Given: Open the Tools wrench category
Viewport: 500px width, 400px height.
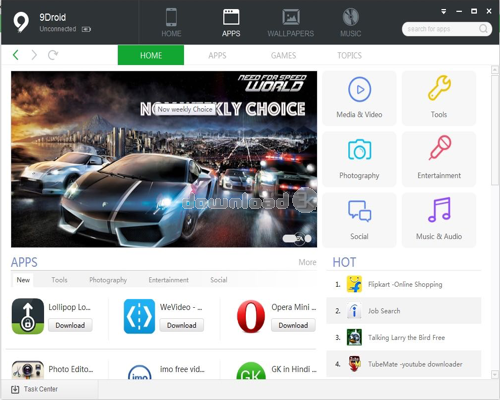Looking at the screenshot, I should [x=439, y=98].
